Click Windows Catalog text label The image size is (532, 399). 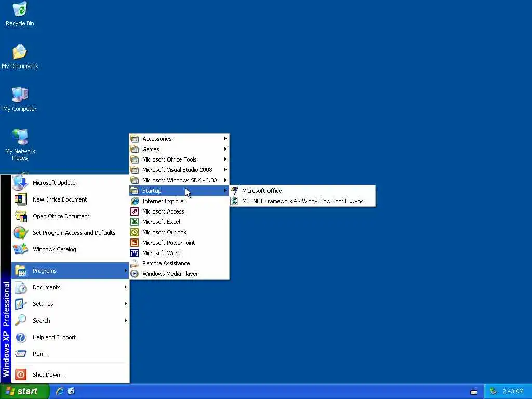pos(54,249)
